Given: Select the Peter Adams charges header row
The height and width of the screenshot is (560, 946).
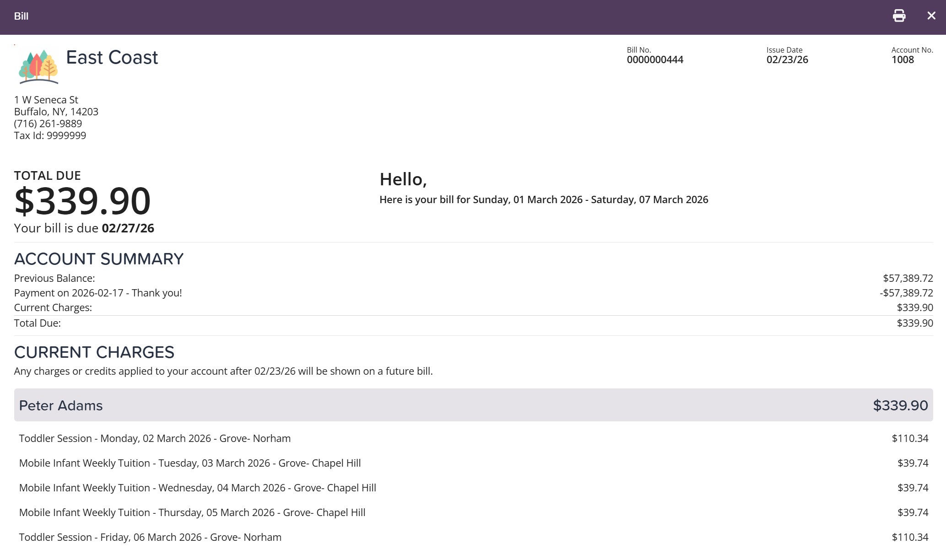Looking at the screenshot, I should tap(473, 405).
